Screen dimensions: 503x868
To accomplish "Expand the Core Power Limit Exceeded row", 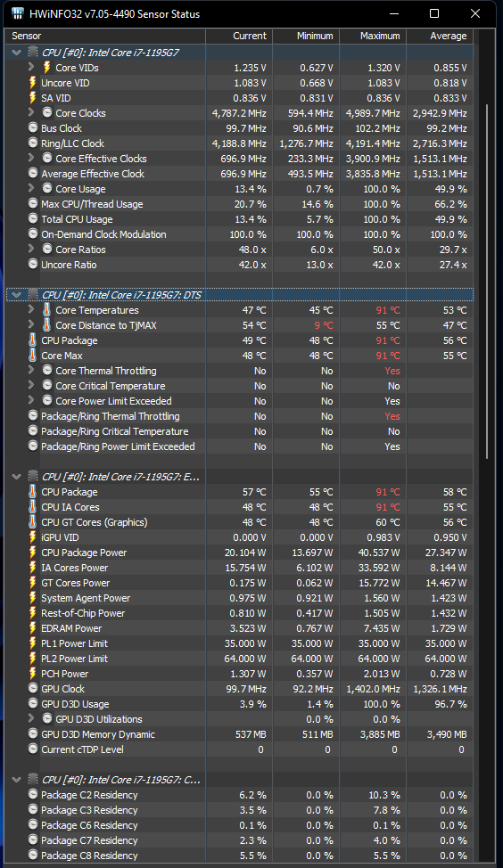I will [x=31, y=400].
